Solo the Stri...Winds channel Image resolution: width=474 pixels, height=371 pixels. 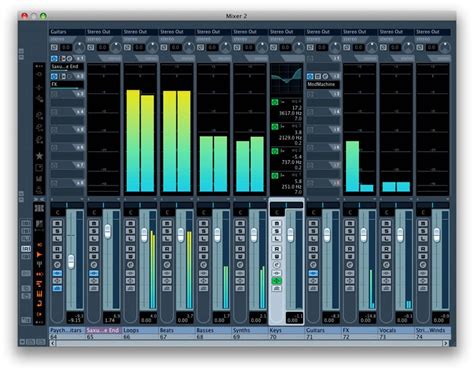pyautogui.click(x=423, y=231)
